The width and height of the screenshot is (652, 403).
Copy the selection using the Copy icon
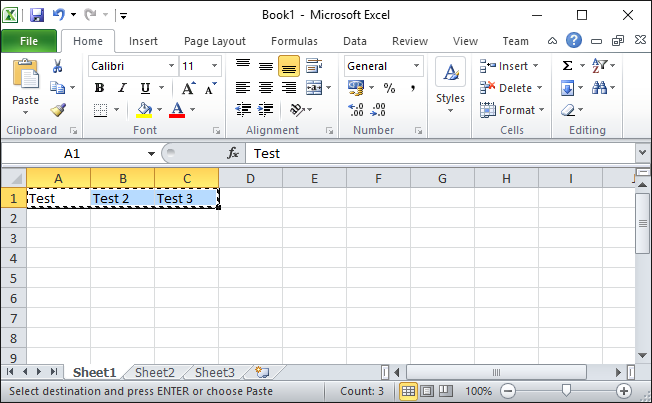pos(57,88)
